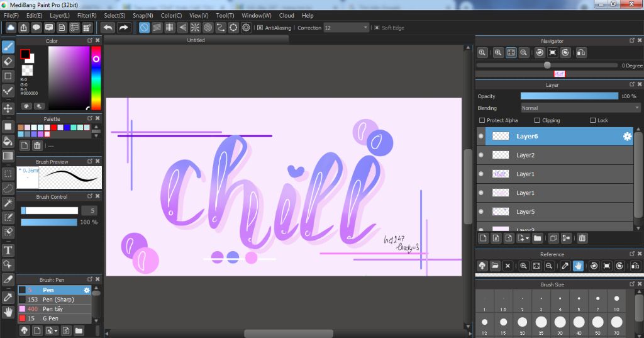Open the Correction value dropdown

tap(365, 28)
